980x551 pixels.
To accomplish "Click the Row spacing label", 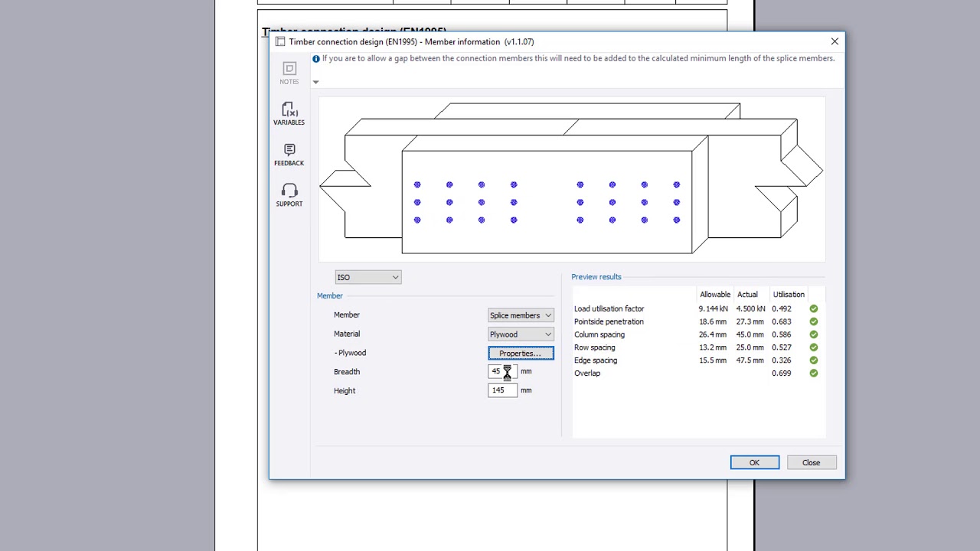I will [595, 347].
